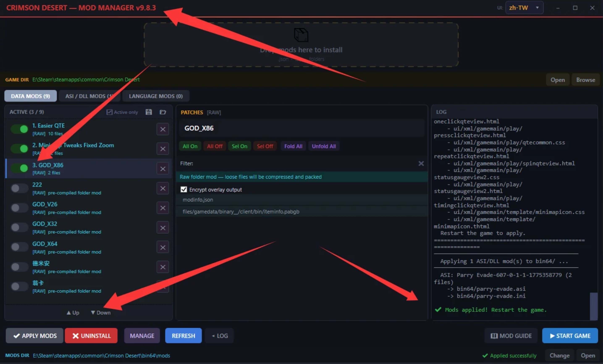
Task: Move selected mod up with Up arrow
Action: click(73, 312)
